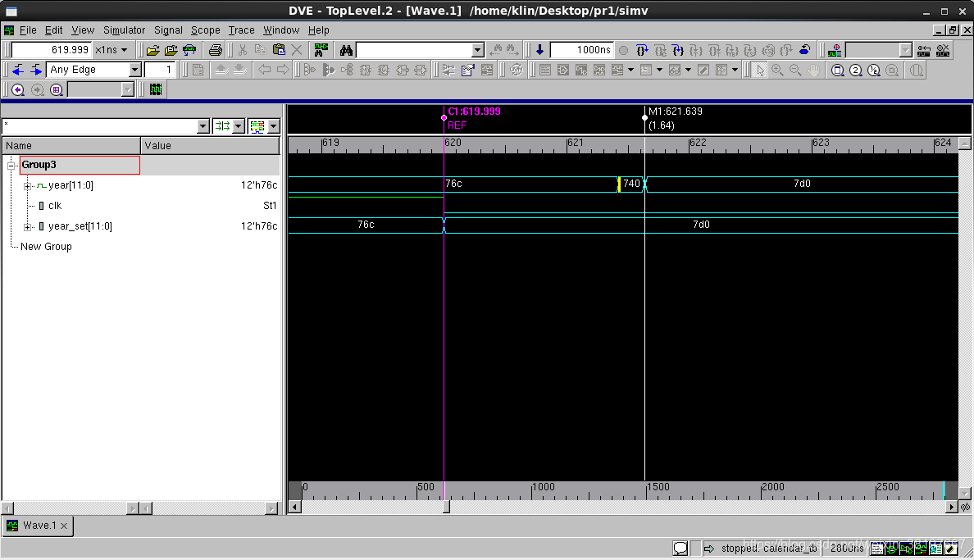The width and height of the screenshot is (974, 560).
Task: Open the File menu
Action: pos(28,30)
